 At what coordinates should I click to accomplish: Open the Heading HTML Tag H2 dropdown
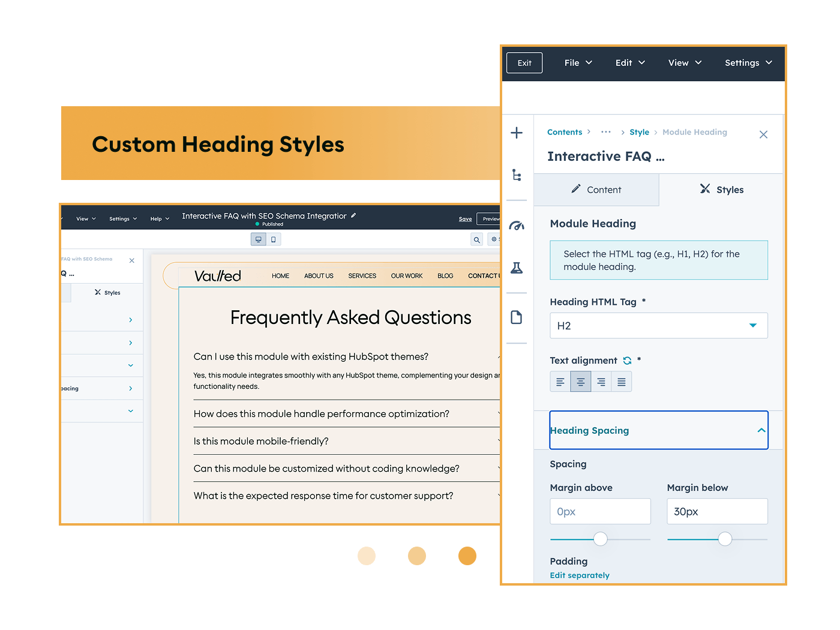[659, 326]
